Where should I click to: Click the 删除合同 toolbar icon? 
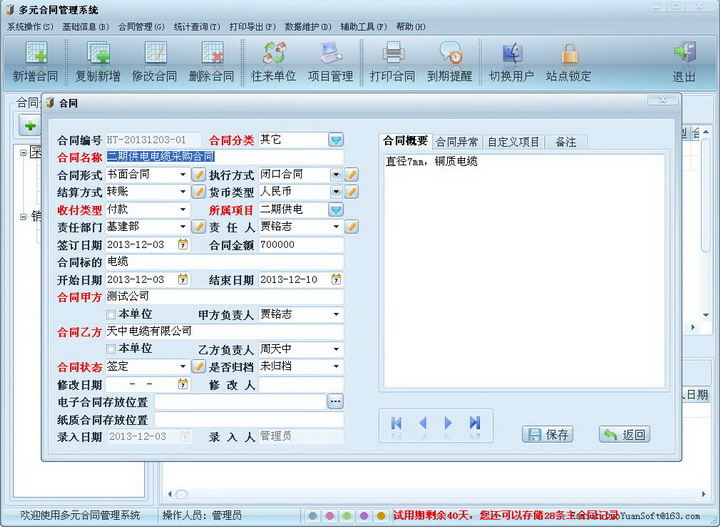(211, 54)
